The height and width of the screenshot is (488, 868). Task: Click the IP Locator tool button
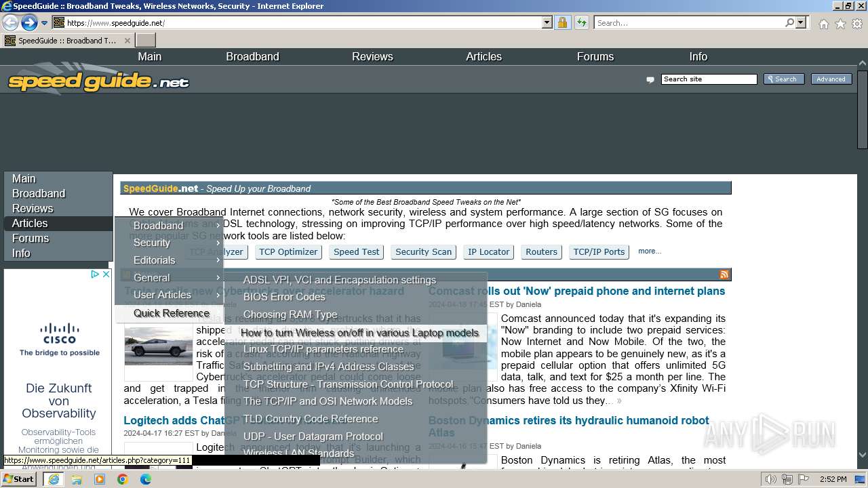tap(489, 251)
